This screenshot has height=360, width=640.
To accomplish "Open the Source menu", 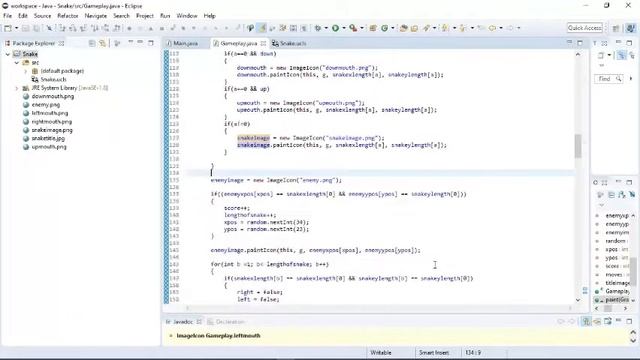I will pyautogui.click(x=42, y=16).
